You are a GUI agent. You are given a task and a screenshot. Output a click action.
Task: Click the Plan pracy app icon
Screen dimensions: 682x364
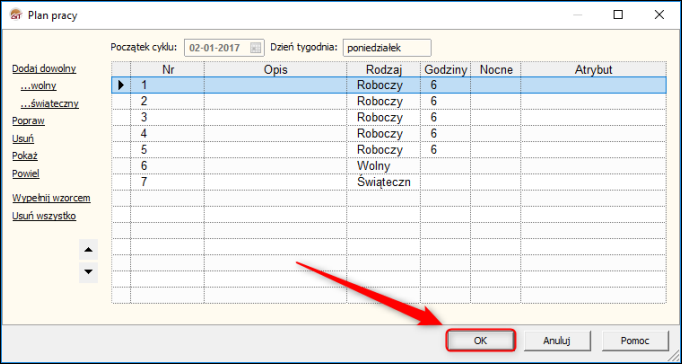[16, 14]
